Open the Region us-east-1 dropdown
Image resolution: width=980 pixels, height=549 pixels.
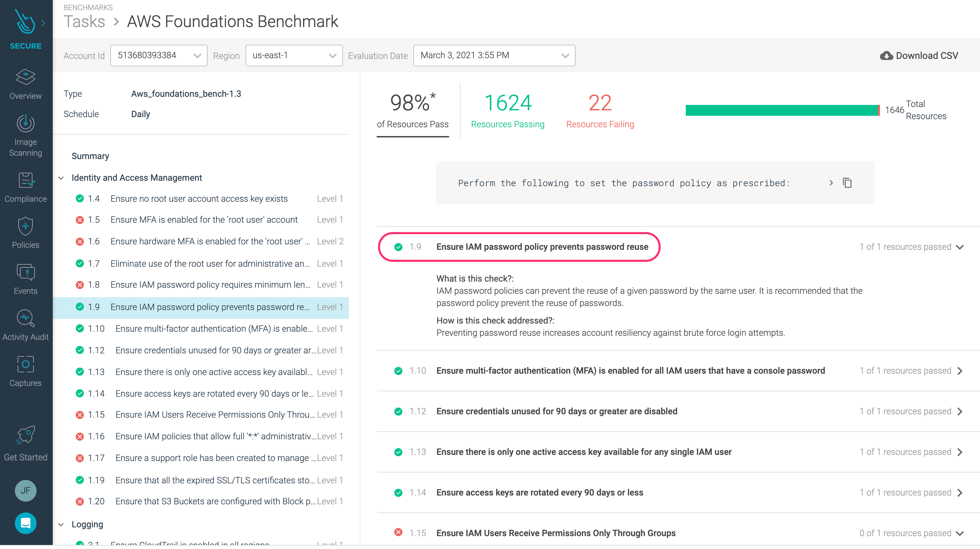coord(294,56)
